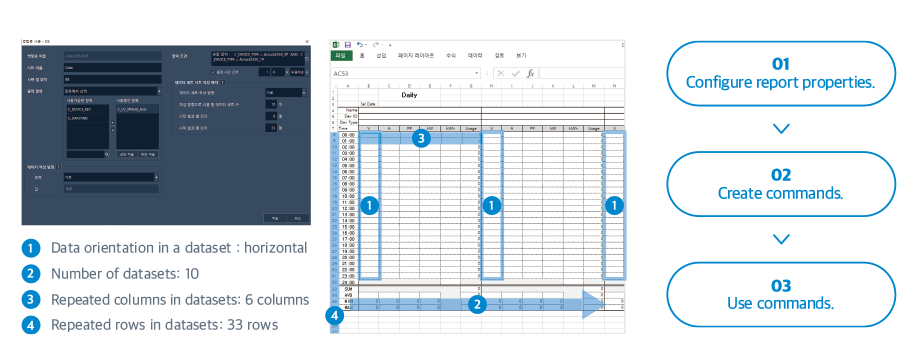This screenshot has width=920, height=363.
Task: Click the undo arrow in Excel
Action: 360,45
